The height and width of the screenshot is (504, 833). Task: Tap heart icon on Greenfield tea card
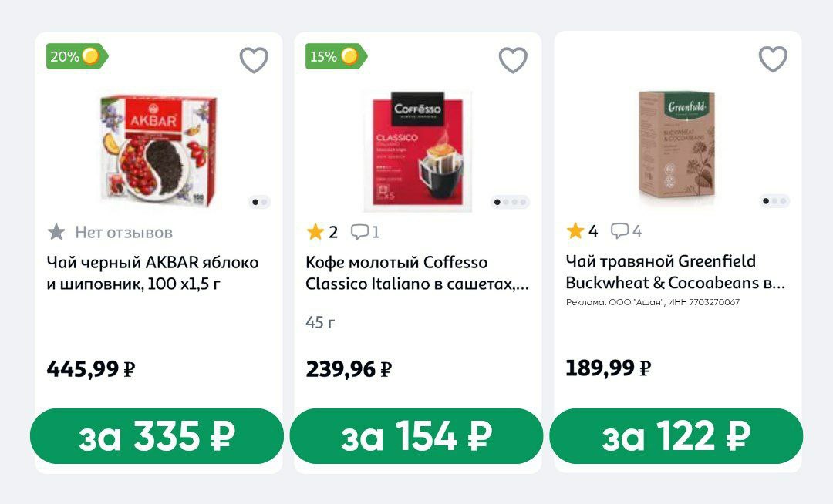(773, 59)
